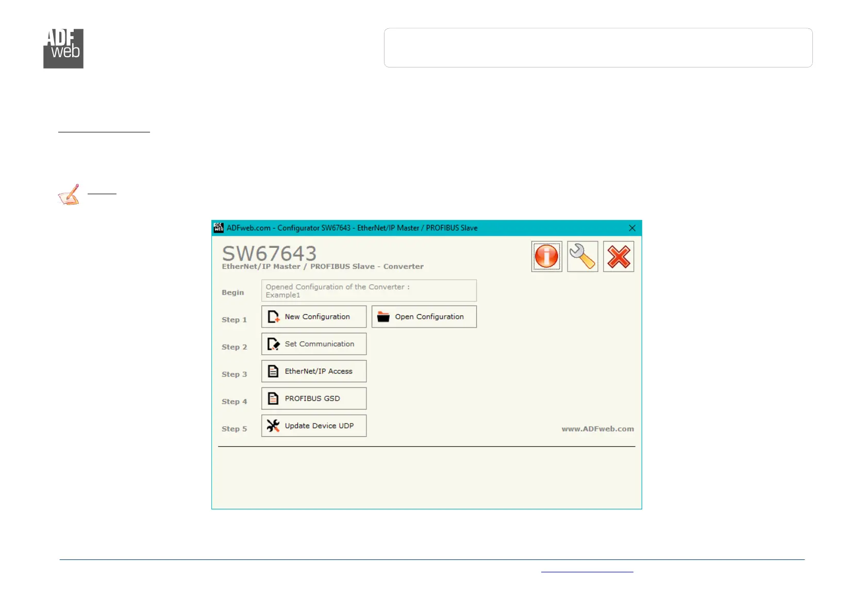Click the empty header box beside the logo
Viewport: 868px width, 613px height.
598,48
